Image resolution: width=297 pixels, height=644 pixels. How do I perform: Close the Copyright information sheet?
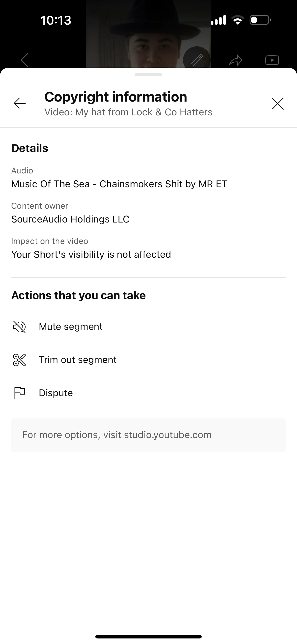(277, 103)
